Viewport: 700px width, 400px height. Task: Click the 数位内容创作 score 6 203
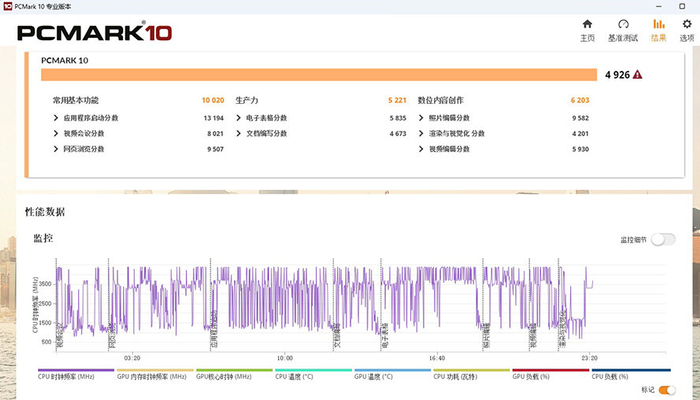coord(580,100)
